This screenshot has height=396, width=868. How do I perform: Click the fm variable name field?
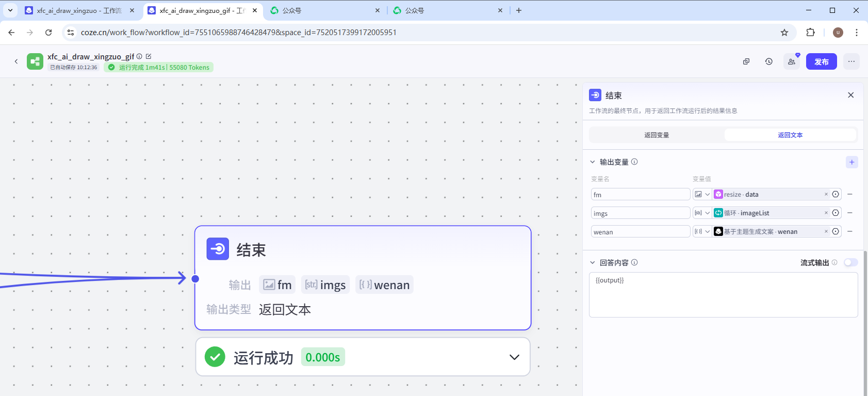[641, 194]
